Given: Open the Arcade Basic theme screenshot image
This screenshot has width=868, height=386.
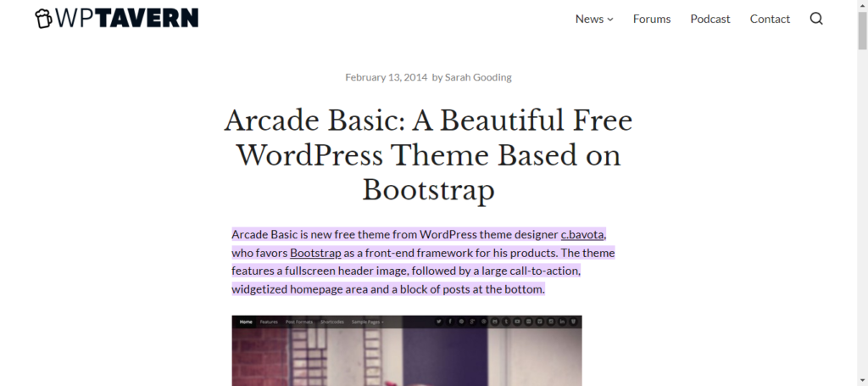Looking at the screenshot, I should (x=407, y=350).
